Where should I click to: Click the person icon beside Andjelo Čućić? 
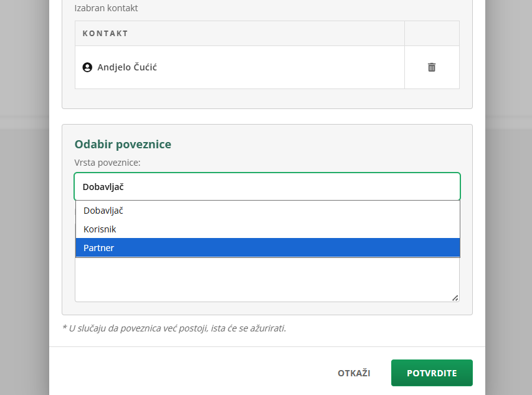[87, 67]
